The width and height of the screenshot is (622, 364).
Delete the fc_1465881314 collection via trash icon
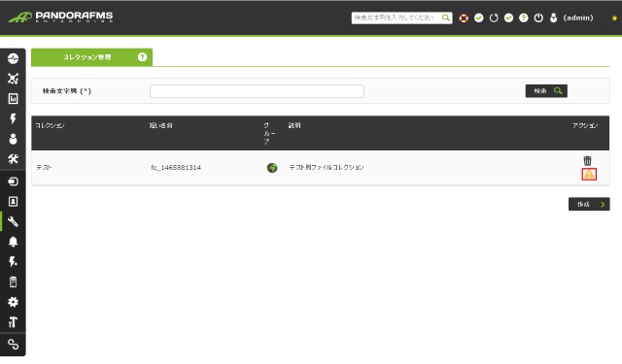click(587, 160)
